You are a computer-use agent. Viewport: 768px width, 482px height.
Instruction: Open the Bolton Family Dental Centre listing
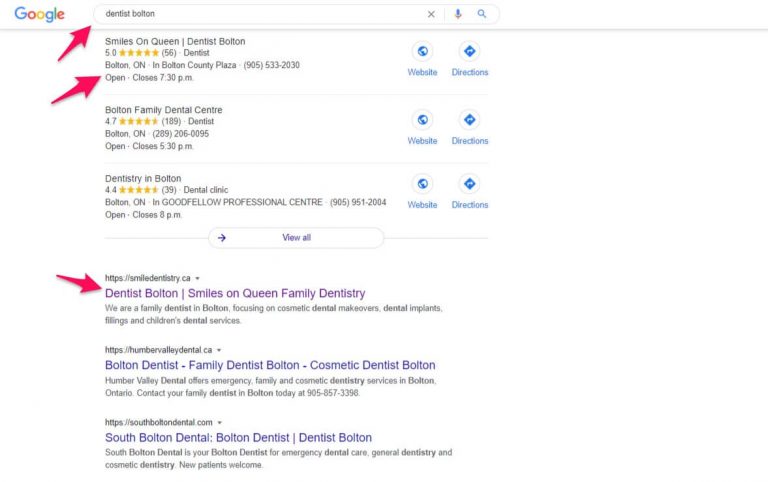pos(164,110)
